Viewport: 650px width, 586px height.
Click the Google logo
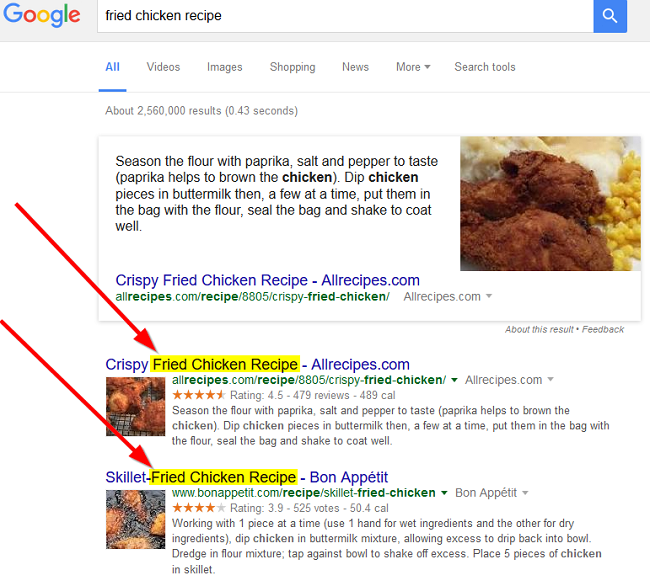tap(41, 15)
